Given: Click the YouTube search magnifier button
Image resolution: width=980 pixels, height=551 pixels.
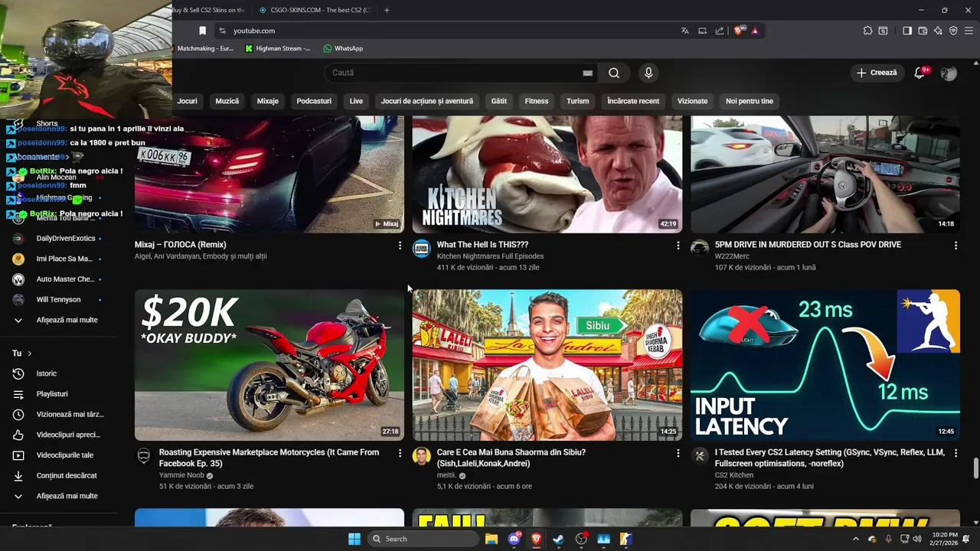Looking at the screenshot, I should click(614, 73).
